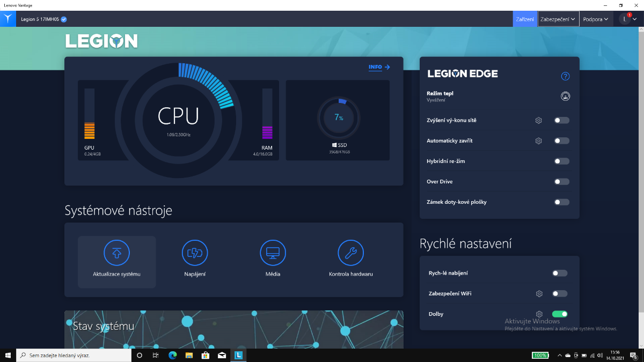
Task: Click the Windows taskbar search box
Action: 74,355
